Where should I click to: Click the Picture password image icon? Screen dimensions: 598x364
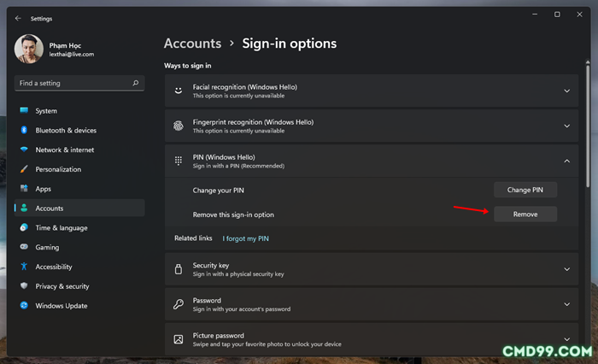click(x=178, y=339)
